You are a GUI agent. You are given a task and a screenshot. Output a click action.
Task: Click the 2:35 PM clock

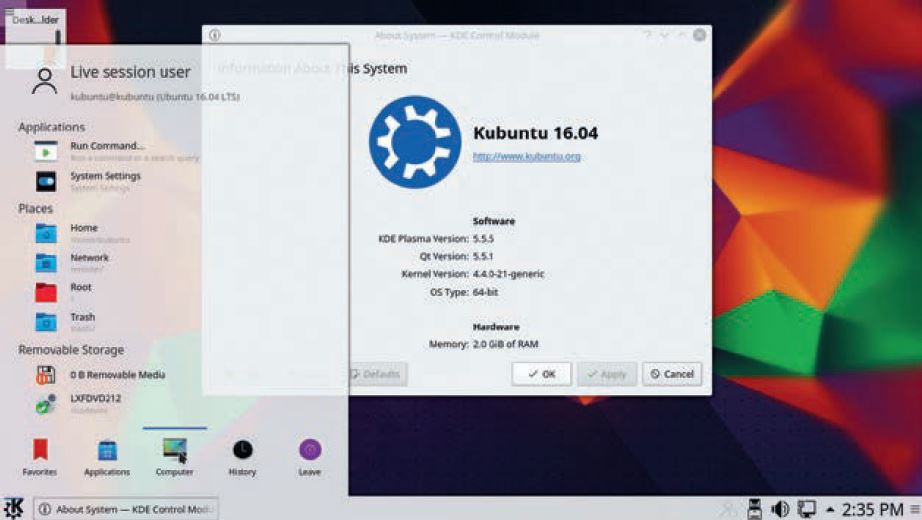pyautogui.click(x=873, y=509)
